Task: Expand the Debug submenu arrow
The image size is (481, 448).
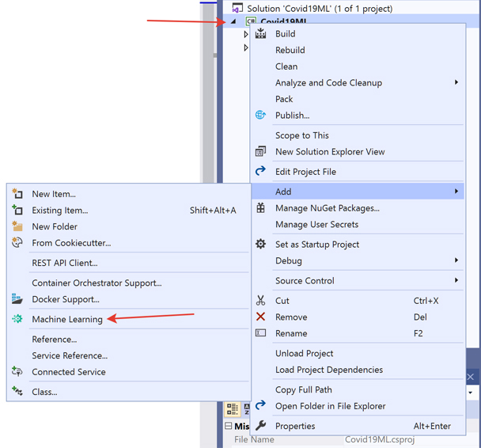Action: tap(456, 260)
